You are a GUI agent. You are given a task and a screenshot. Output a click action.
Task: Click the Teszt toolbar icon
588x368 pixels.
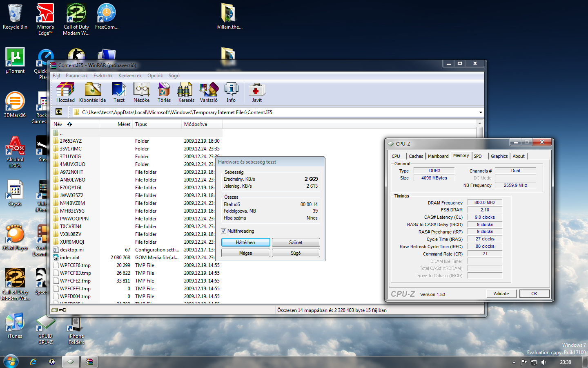click(x=119, y=92)
